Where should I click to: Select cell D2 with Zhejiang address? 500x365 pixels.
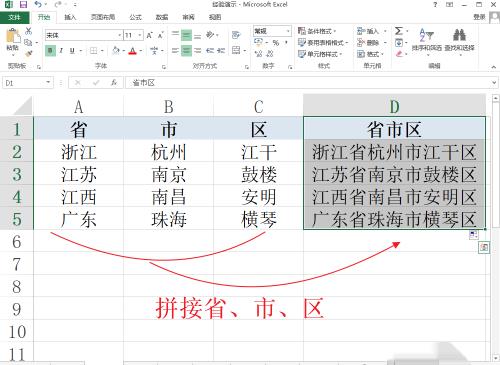click(394, 152)
